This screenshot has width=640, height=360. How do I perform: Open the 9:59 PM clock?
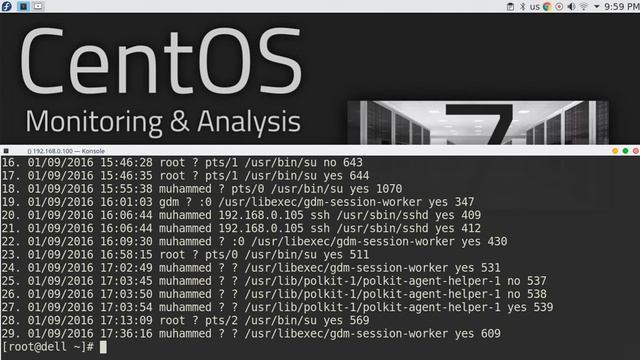click(622, 7)
